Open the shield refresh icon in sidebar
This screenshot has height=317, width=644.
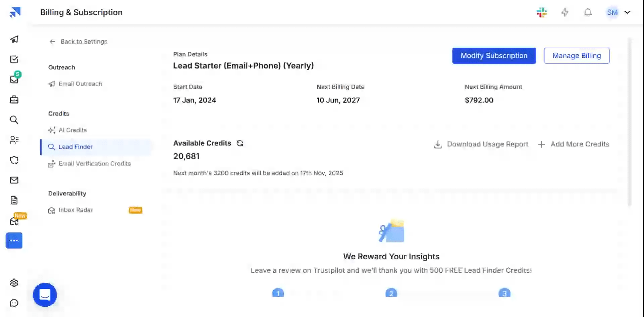coord(14,160)
